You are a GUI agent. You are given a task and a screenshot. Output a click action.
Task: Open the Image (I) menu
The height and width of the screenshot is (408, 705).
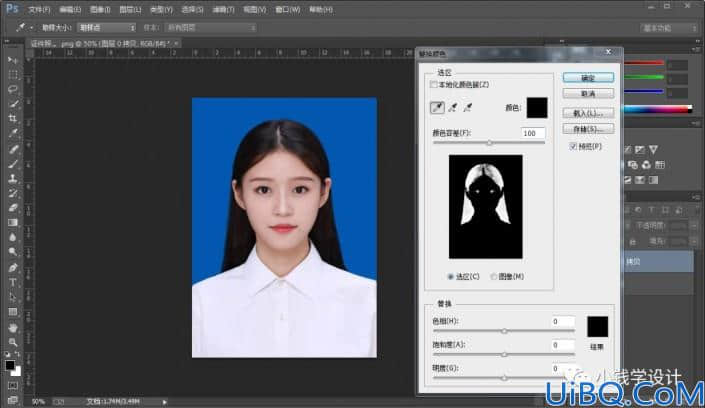click(100, 9)
